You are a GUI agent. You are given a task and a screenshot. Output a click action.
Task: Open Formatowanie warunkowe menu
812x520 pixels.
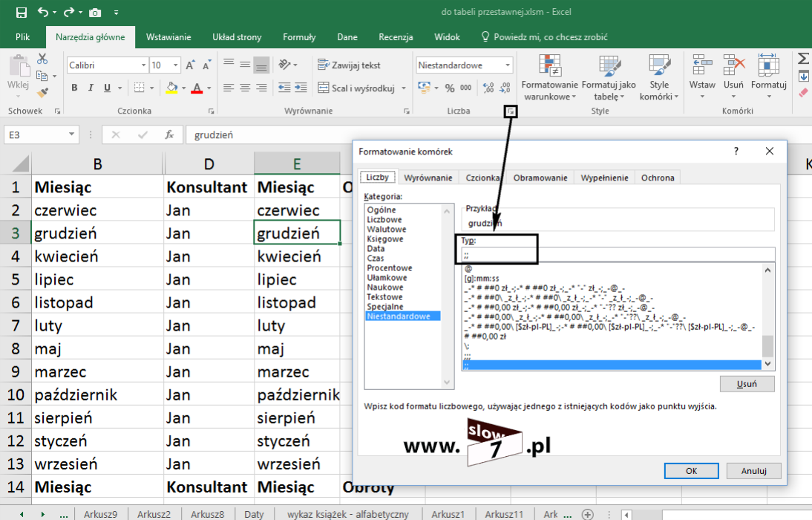tap(549, 78)
